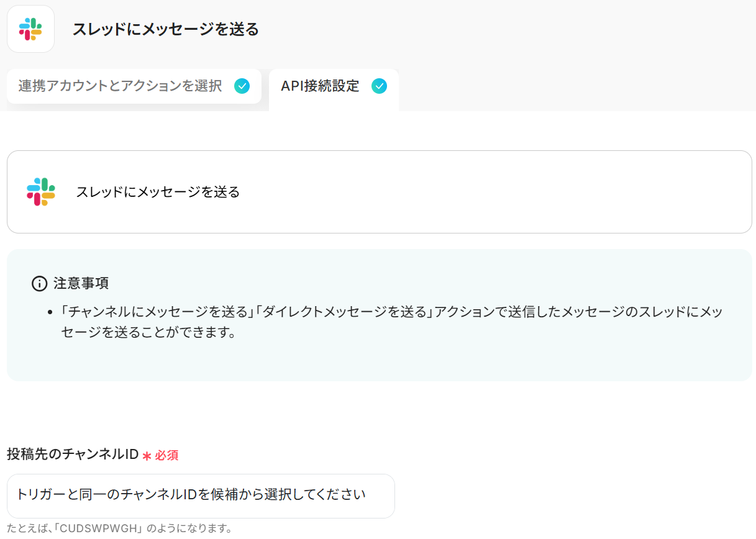756x539 pixels.
Task: Click the 注意事項 heading text
Action: pos(81,284)
